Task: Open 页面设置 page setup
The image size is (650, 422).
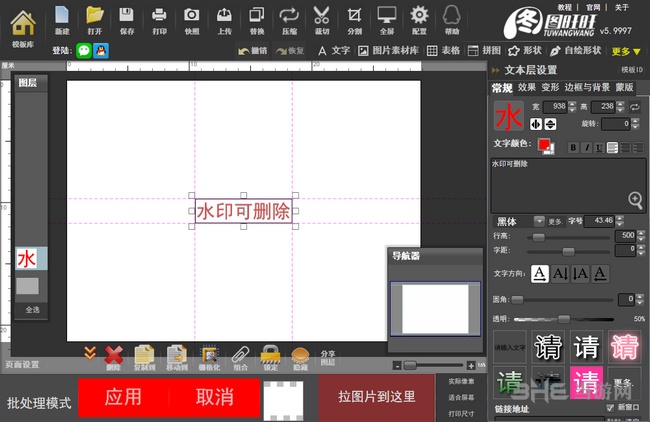Action: [22, 365]
